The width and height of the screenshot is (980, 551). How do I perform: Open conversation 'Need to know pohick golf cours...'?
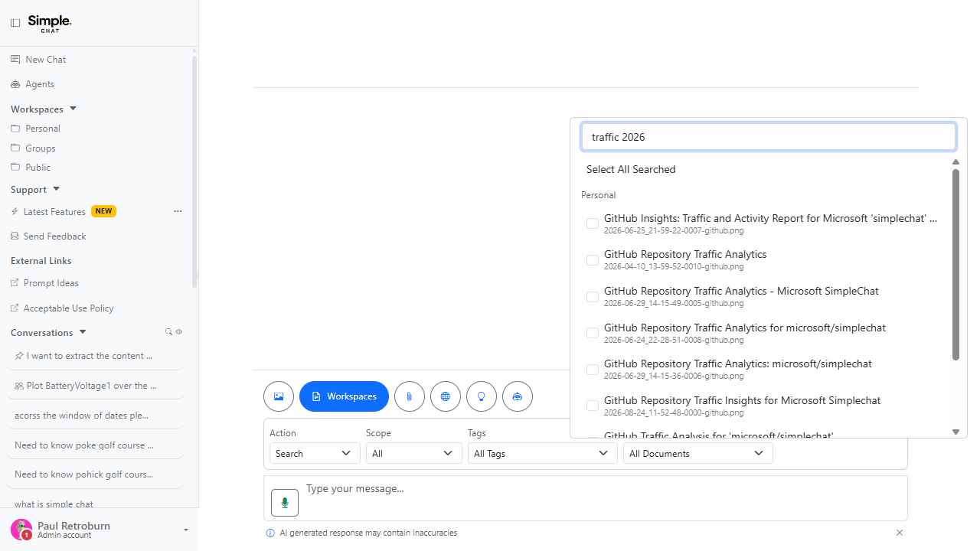[95, 474]
